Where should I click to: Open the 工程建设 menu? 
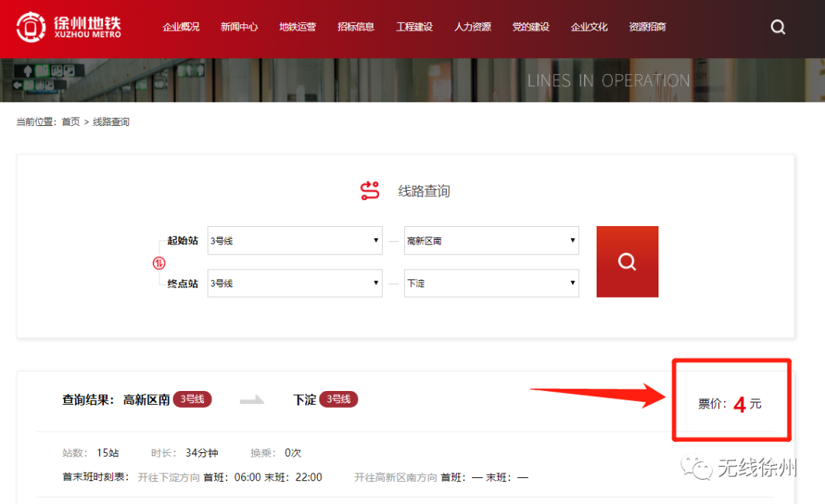415,27
